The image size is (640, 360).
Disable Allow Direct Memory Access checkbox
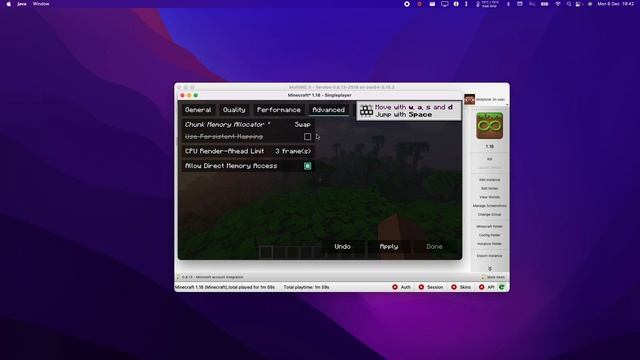(307, 166)
